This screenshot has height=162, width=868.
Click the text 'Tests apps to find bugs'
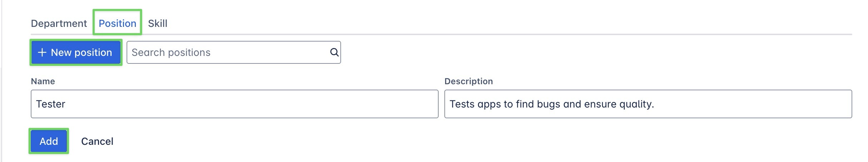coord(504,104)
